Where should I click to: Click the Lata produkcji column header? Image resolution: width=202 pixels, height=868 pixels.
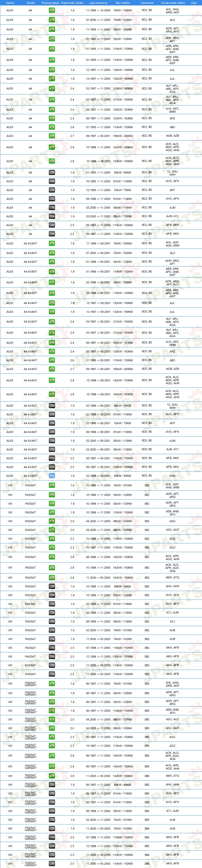coord(98,3)
